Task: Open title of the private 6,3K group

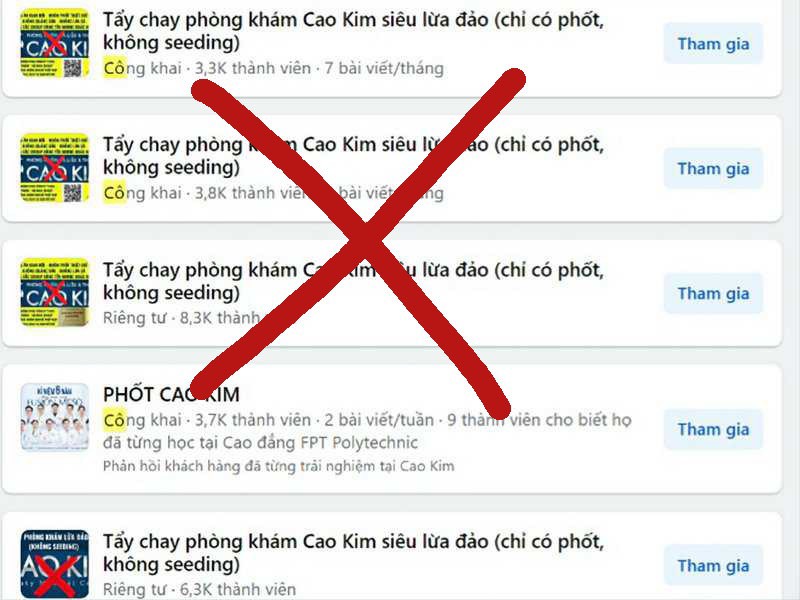Action: [x=354, y=553]
